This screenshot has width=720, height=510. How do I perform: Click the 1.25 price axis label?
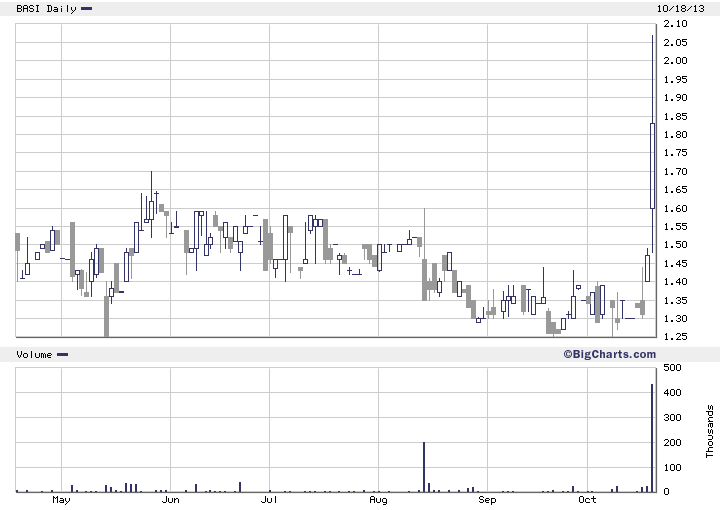[x=675, y=336]
